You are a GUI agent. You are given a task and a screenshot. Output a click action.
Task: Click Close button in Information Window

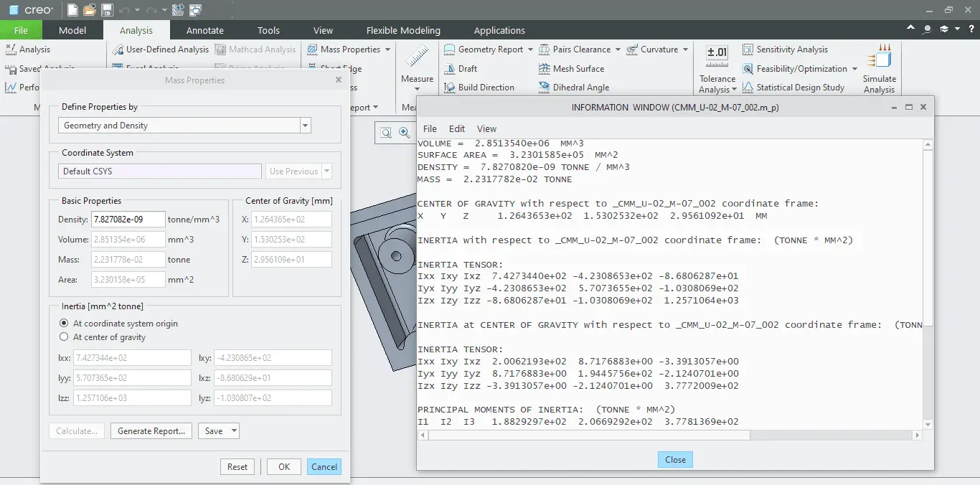click(x=675, y=460)
